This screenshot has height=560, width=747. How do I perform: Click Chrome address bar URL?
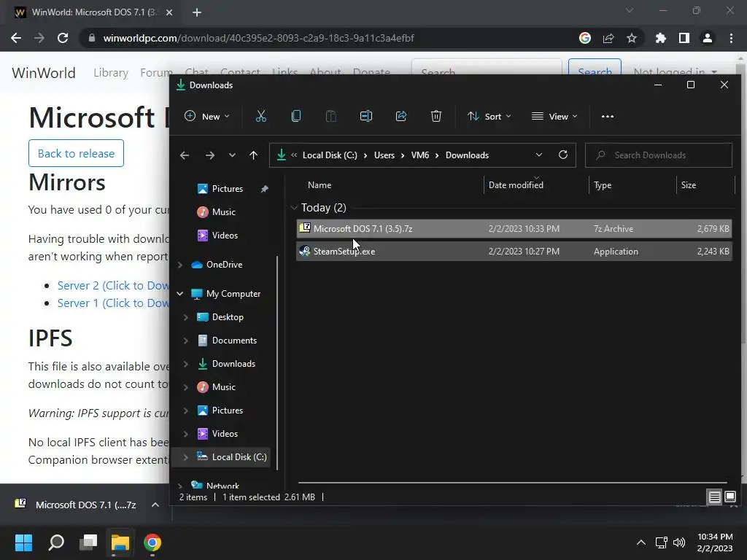click(259, 38)
